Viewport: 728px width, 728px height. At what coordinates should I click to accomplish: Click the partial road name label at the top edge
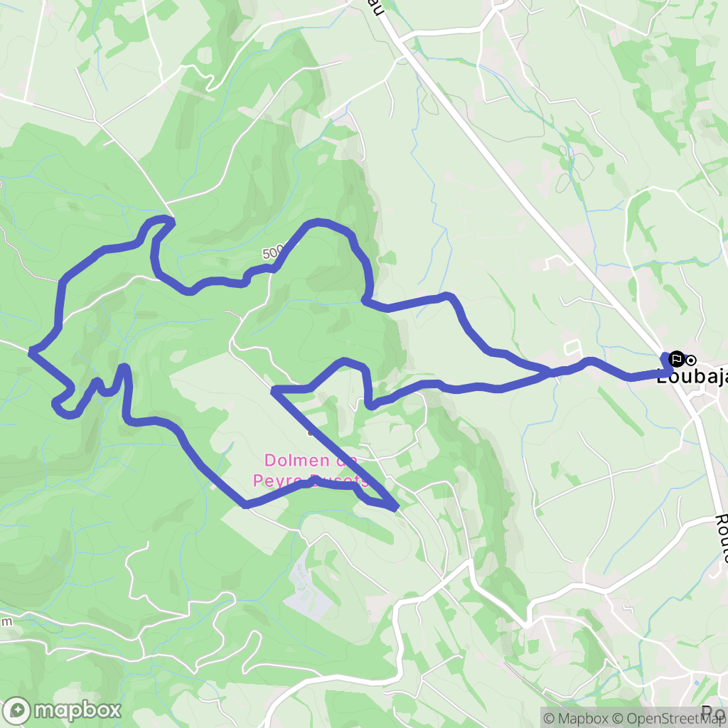pos(378,7)
